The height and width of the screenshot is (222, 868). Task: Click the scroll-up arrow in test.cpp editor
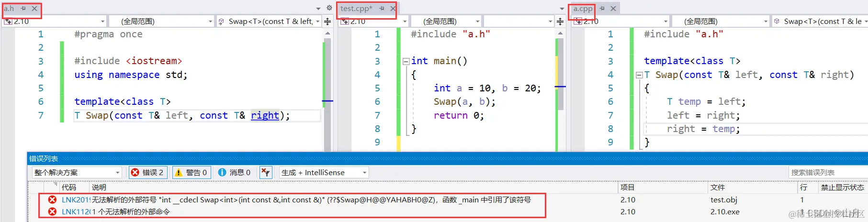[560, 33]
